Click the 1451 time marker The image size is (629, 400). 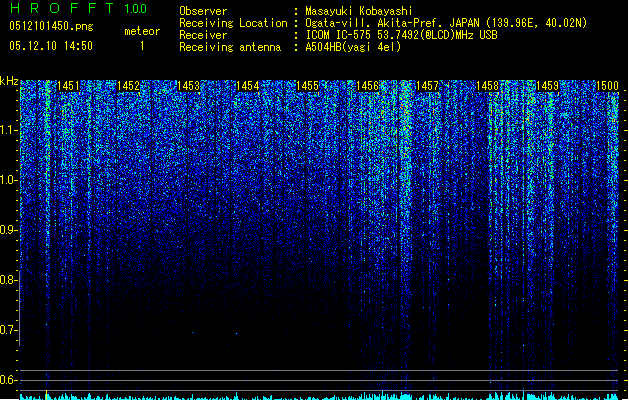click(68, 86)
